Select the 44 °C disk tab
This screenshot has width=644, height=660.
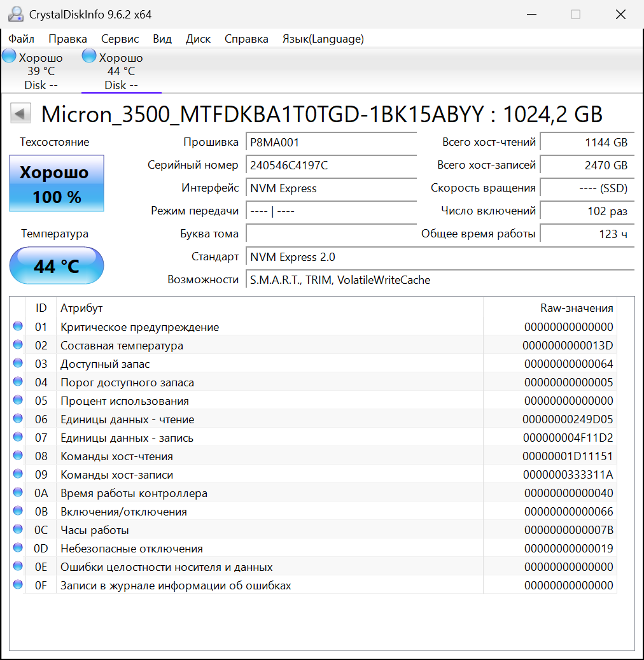pos(121,71)
